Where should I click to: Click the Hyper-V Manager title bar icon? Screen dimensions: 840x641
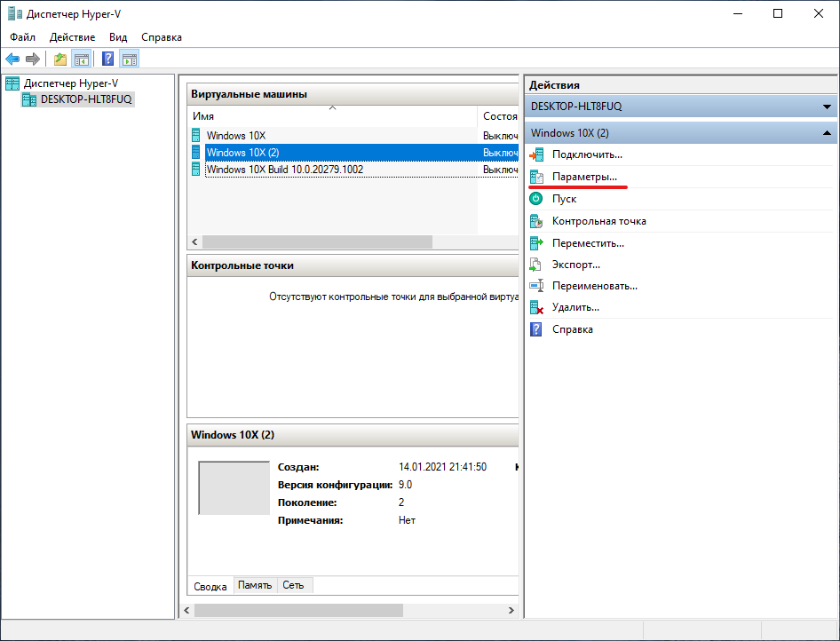point(15,14)
